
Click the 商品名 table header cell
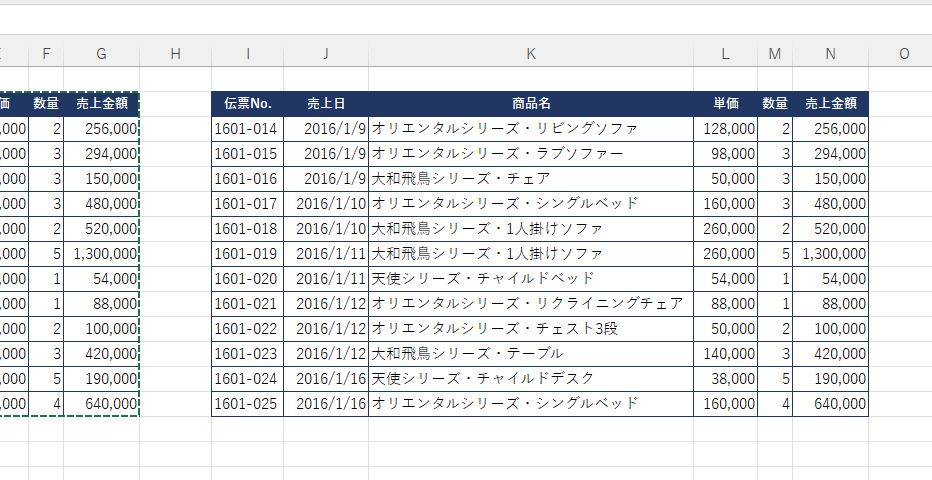531,103
